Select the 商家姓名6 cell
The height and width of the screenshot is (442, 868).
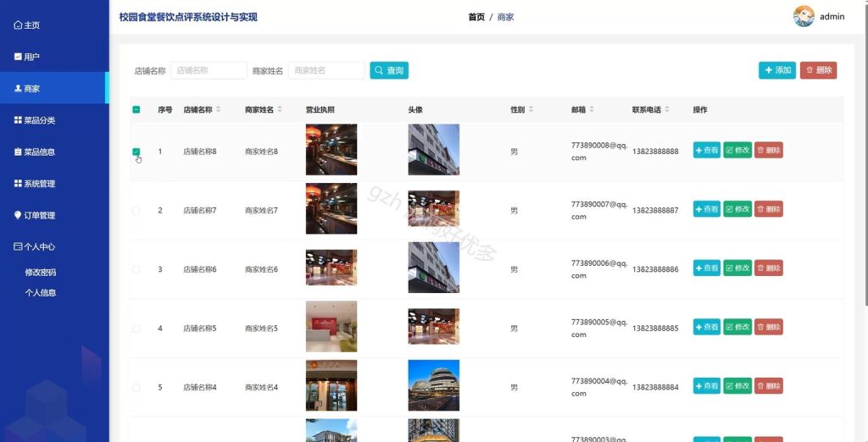coord(261,269)
